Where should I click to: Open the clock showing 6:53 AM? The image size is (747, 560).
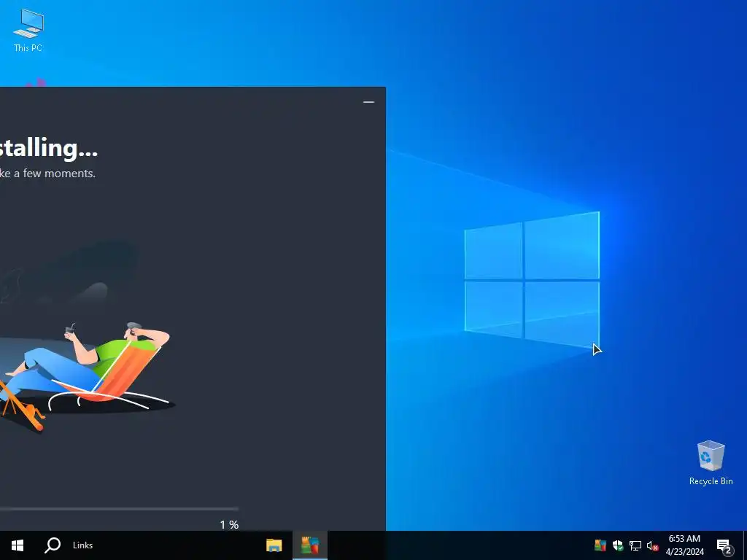(x=684, y=545)
